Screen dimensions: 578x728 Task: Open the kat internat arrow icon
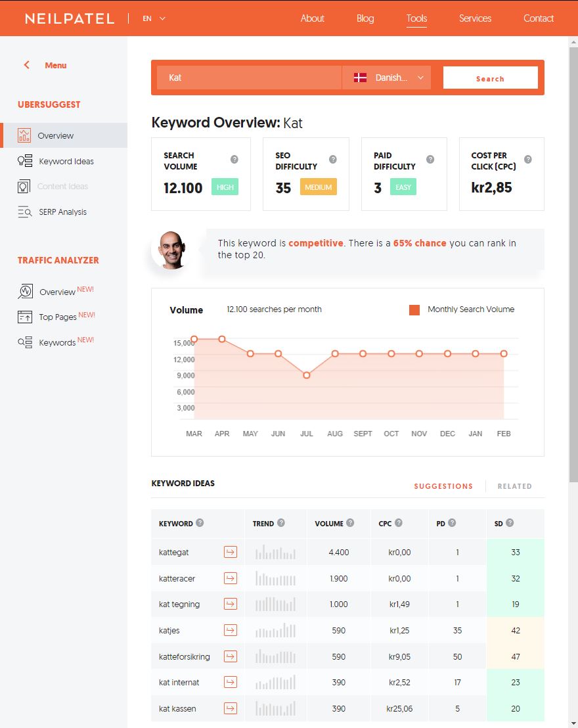tap(231, 682)
